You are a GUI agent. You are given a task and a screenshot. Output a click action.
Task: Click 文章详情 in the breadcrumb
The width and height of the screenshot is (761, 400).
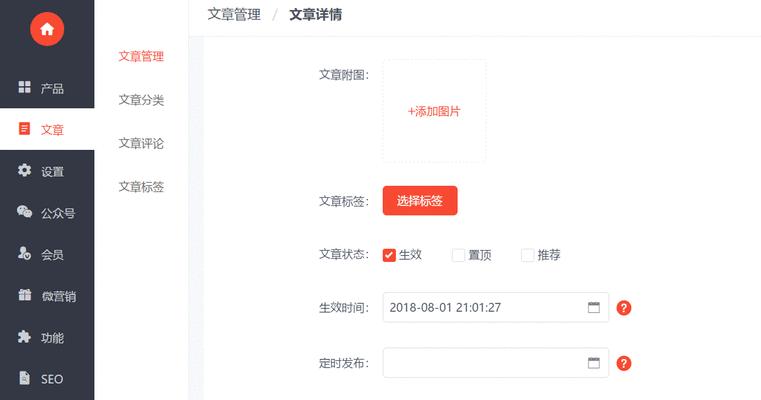tap(315, 15)
